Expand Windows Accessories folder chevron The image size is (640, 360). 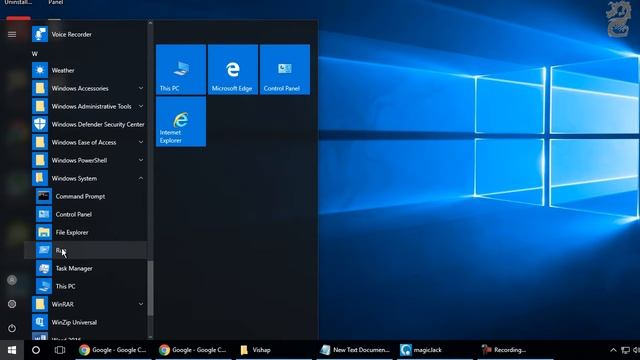tap(141, 88)
